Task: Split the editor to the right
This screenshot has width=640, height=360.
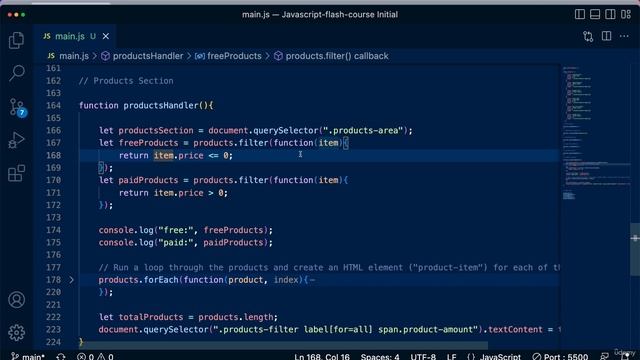Action: pyautogui.click(x=607, y=36)
